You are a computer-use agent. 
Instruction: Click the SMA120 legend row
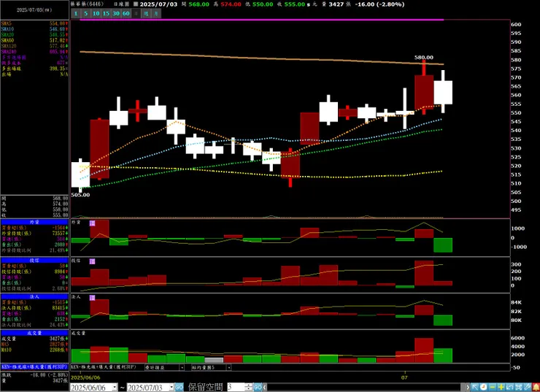pyautogui.click(x=34, y=46)
